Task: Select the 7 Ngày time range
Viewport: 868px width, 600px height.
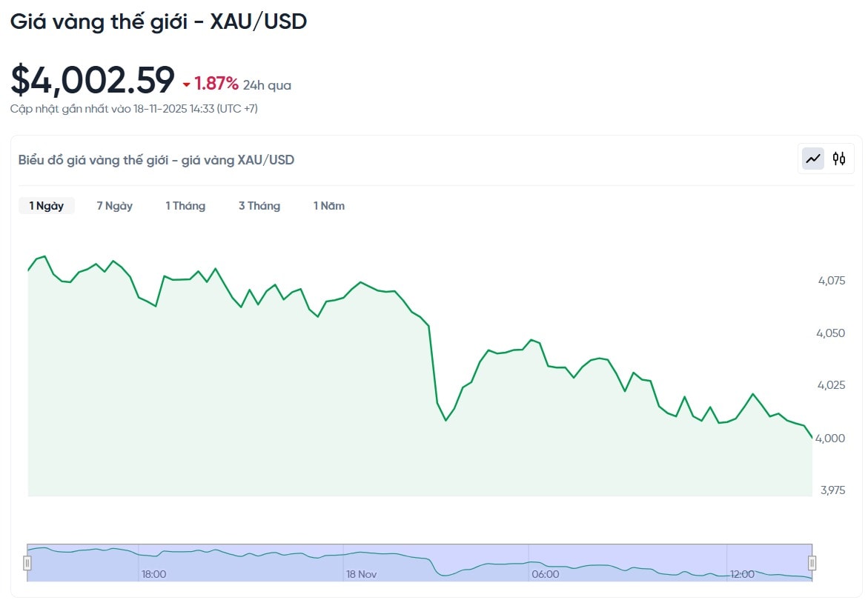Action: click(114, 206)
